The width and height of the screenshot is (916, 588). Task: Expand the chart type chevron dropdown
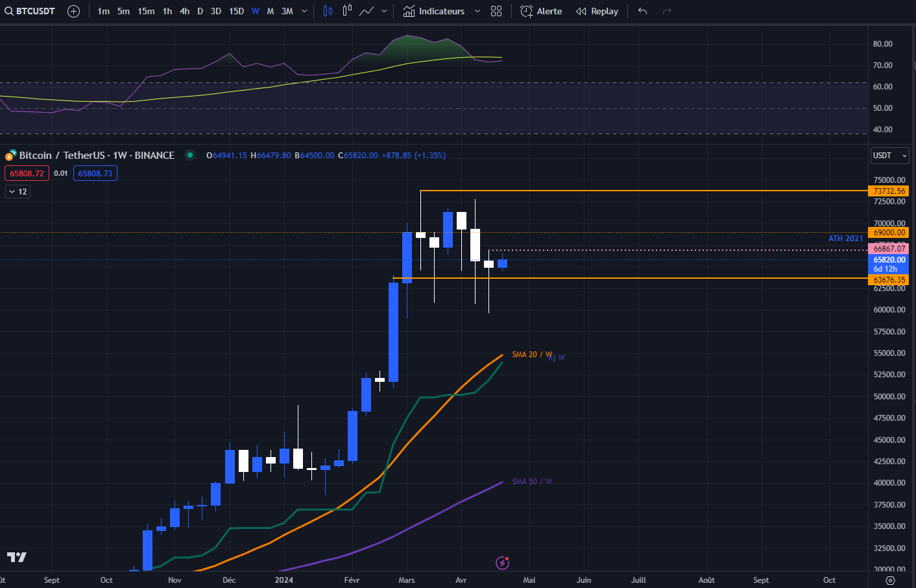[383, 10]
